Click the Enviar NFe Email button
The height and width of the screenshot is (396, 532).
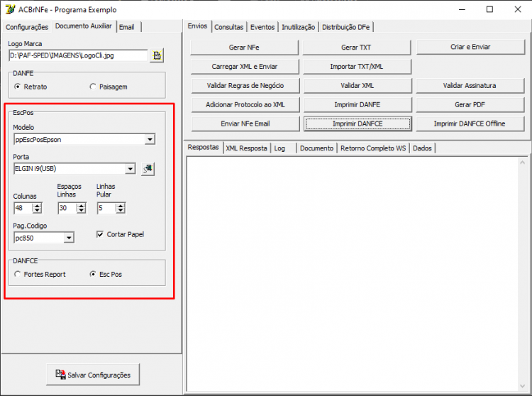tap(245, 123)
